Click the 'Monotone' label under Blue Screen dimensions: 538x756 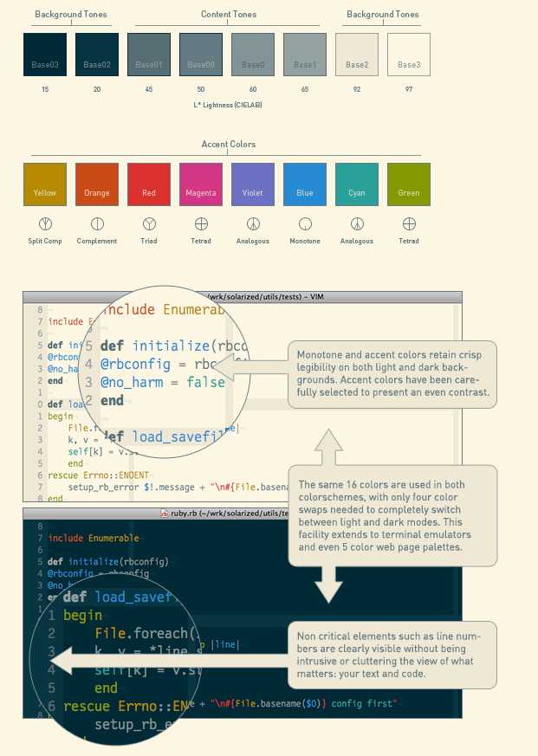[x=305, y=241]
